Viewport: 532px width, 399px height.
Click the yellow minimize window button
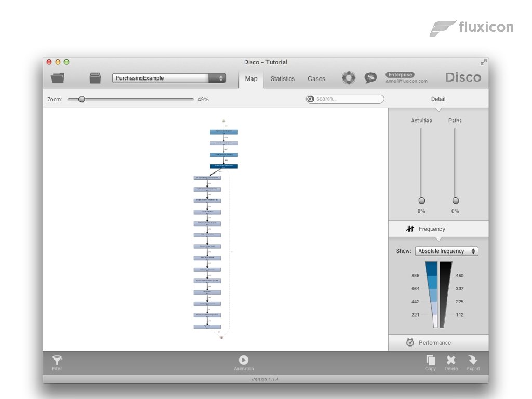pos(58,62)
